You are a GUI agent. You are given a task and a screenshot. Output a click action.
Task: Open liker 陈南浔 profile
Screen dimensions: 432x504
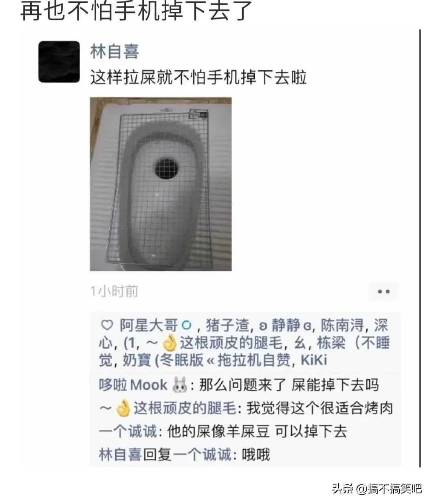pos(342,326)
